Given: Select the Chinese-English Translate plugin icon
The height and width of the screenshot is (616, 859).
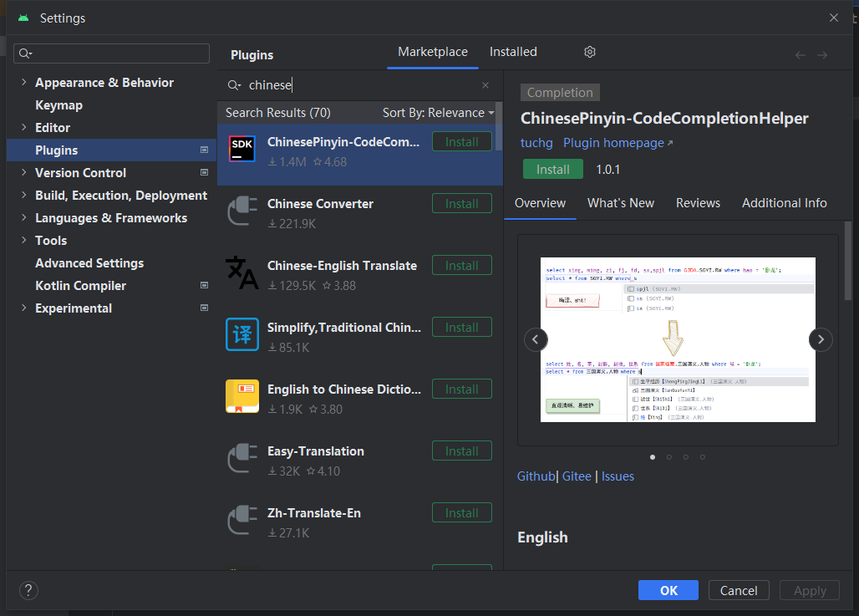Looking at the screenshot, I should click(242, 272).
